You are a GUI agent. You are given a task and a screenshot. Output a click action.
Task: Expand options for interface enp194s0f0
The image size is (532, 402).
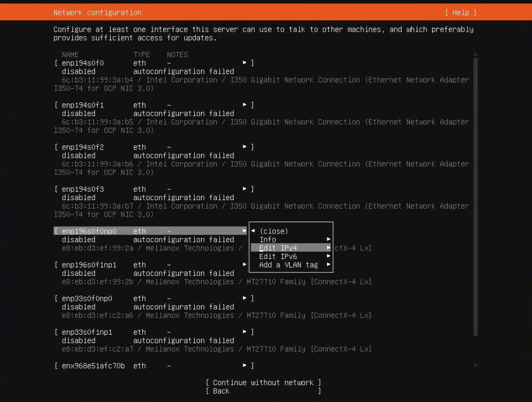click(x=244, y=63)
